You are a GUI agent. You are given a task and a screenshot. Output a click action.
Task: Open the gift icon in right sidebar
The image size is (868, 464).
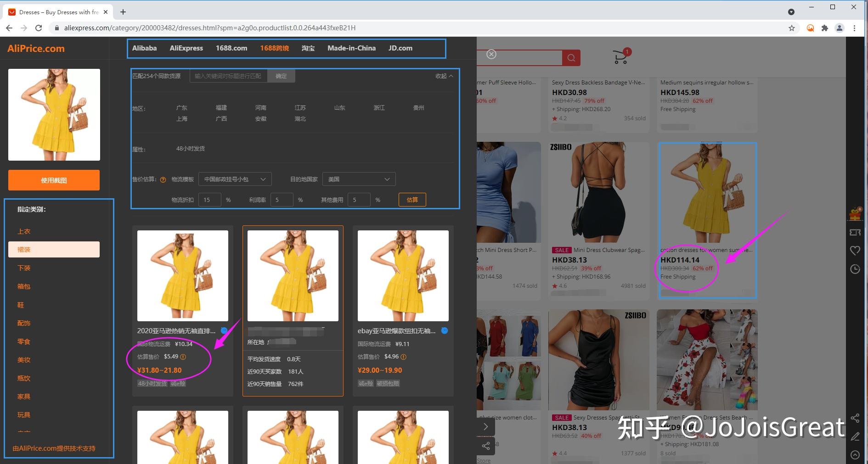[x=855, y=213]
